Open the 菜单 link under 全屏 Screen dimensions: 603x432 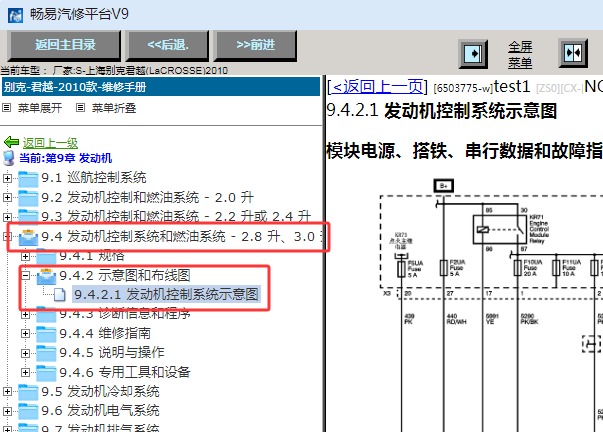coord(520,62)
